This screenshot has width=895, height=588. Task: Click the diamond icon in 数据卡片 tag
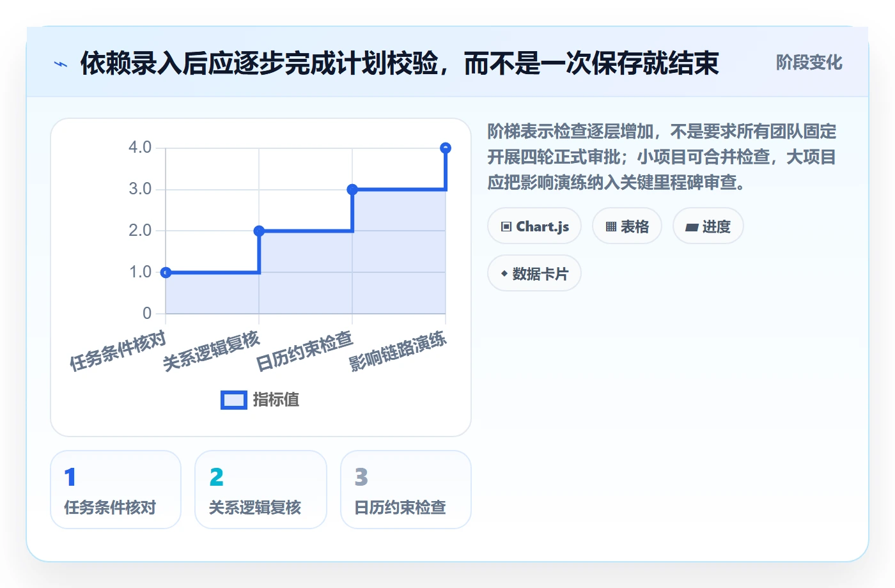[x=504, y=274]
